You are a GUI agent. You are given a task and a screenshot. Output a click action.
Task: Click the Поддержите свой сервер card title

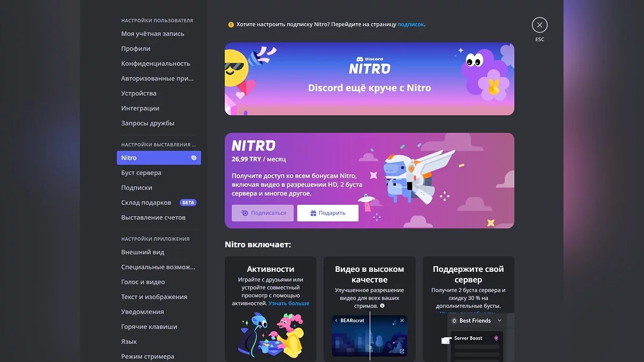(x=469, y=275)
